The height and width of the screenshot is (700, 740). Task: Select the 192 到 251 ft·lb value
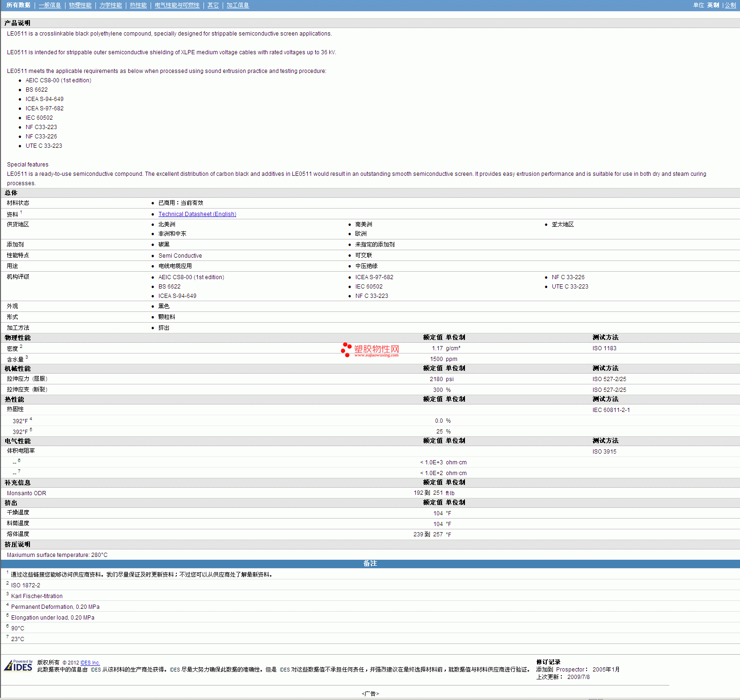(x=434, y=493)
